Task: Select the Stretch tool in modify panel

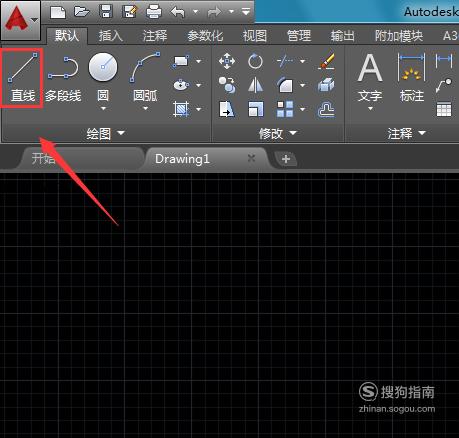Action: [x=227, y=109]
